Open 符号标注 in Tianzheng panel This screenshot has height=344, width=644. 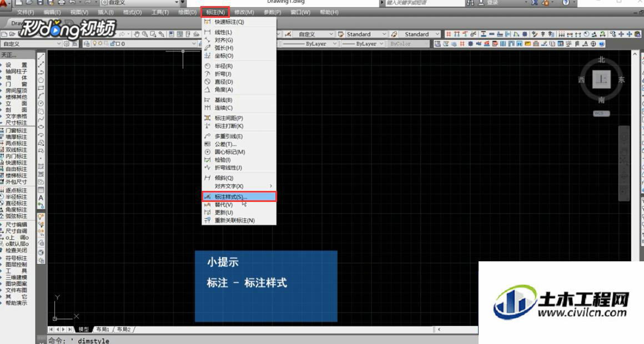pyautogui.click(x=16, y=258)
